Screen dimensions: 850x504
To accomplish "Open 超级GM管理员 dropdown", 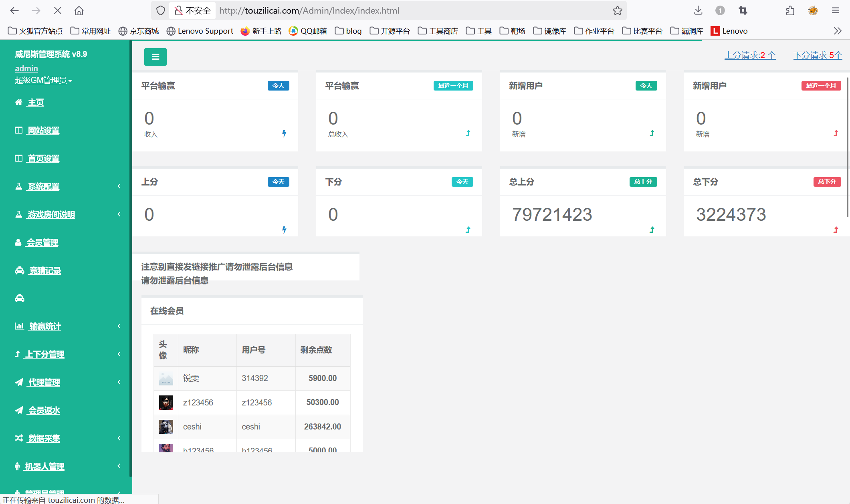I will [x=43, y=80].
